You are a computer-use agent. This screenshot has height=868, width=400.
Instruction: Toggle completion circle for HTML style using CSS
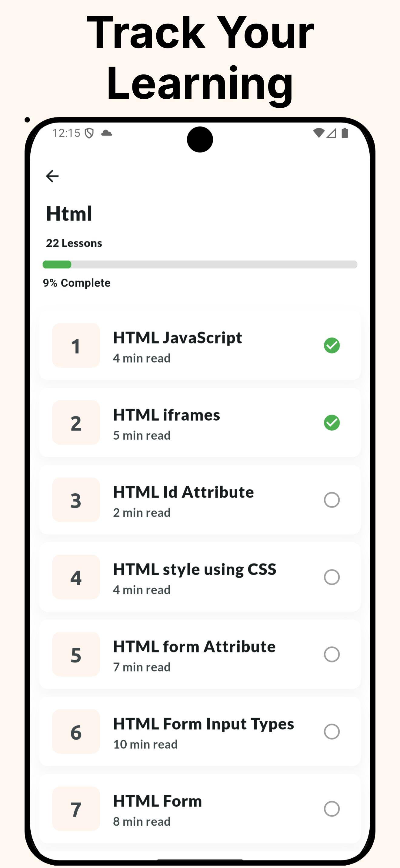tap(332, 577)
